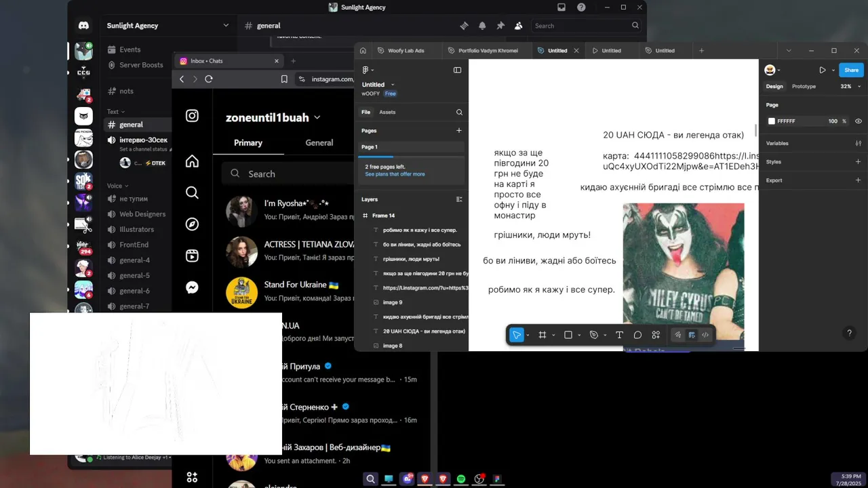Go to Figma home tab icon
868x488 pixels.
(363, 50)
